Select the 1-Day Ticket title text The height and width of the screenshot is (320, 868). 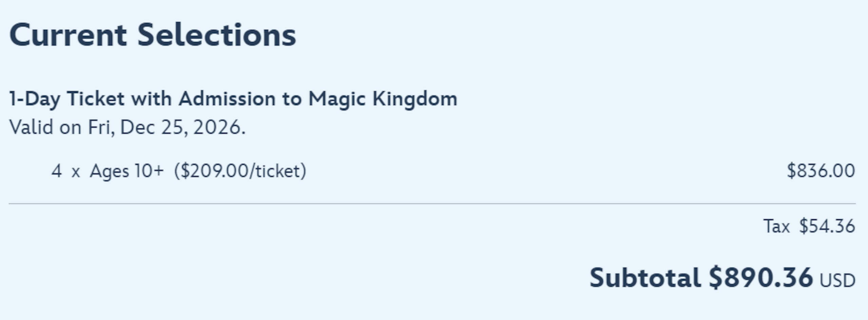tap(233, 99)
